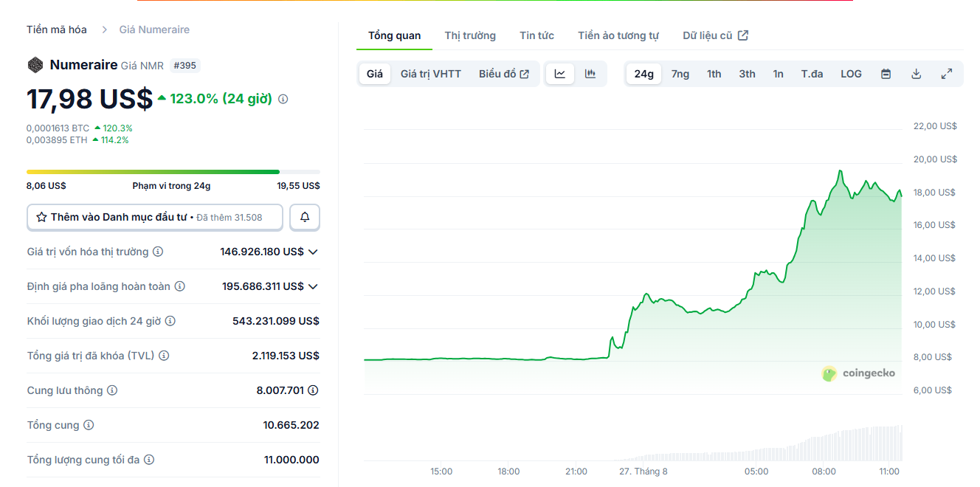Screen dimensions: 980x487
Task: Expand chart to fullscreen
Action: 947,74
